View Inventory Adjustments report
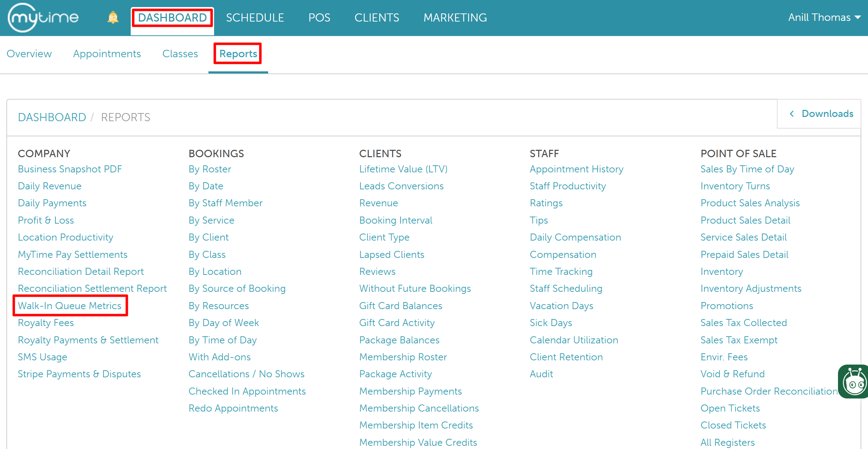Image resolution: width=868 pixels, height=449 pixels. click(x=751, y=289)
